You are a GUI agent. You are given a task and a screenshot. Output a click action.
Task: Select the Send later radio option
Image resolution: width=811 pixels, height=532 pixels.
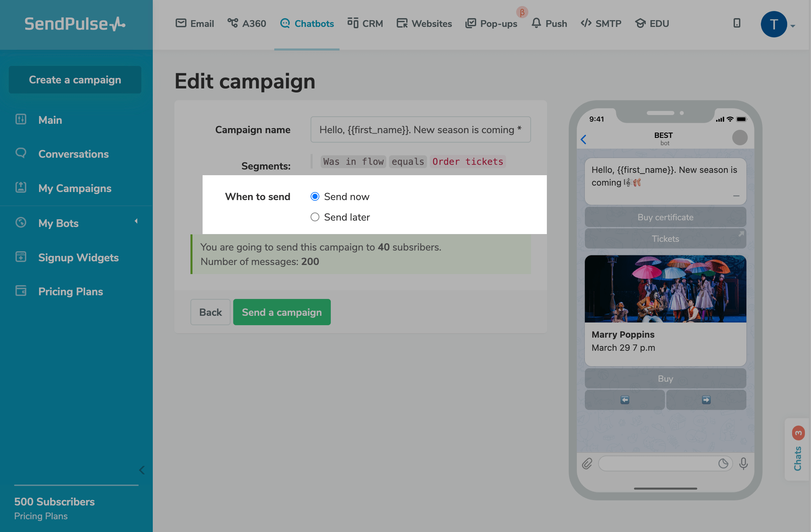315,217
